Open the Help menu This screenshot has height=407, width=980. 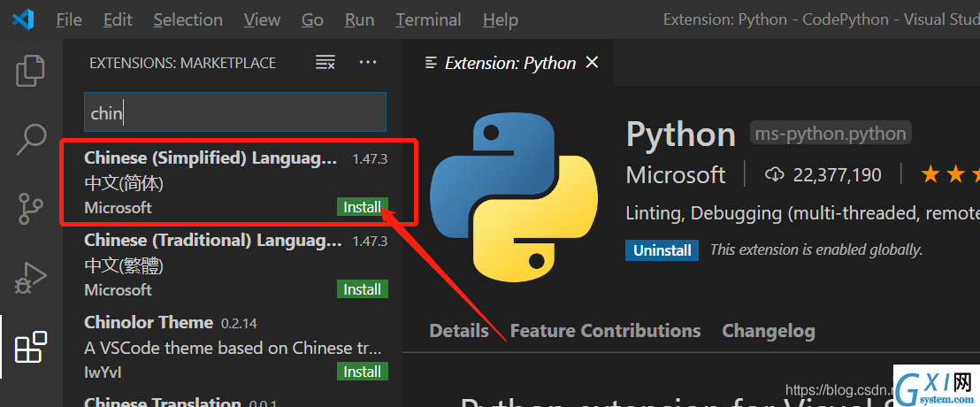(500, 20)
